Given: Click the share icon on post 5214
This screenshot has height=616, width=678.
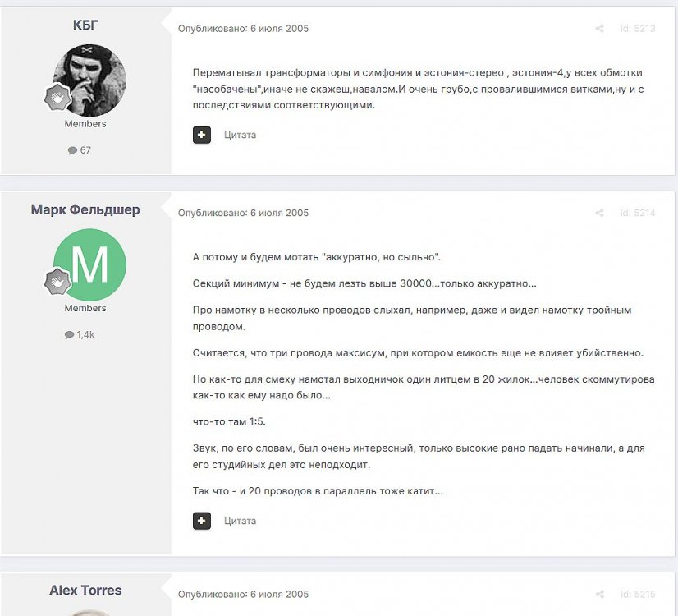Looking at the screenshot, I should tap(599, 214).
